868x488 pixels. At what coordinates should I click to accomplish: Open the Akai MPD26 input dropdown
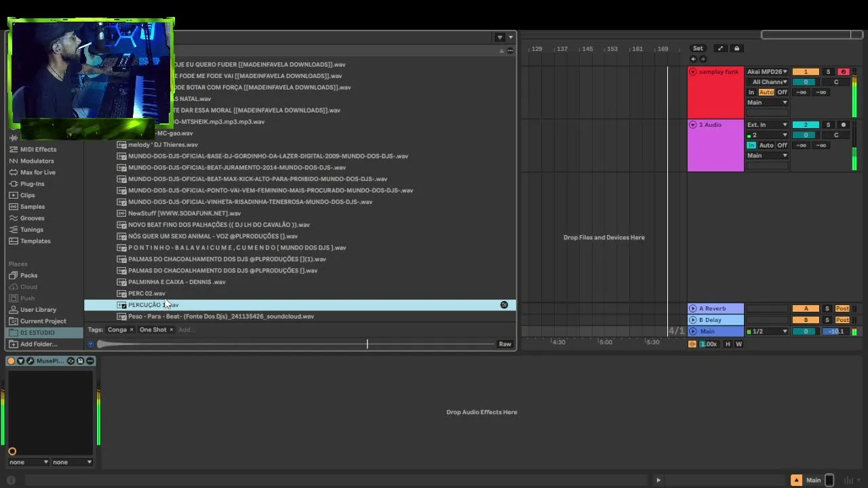point(767,72)
